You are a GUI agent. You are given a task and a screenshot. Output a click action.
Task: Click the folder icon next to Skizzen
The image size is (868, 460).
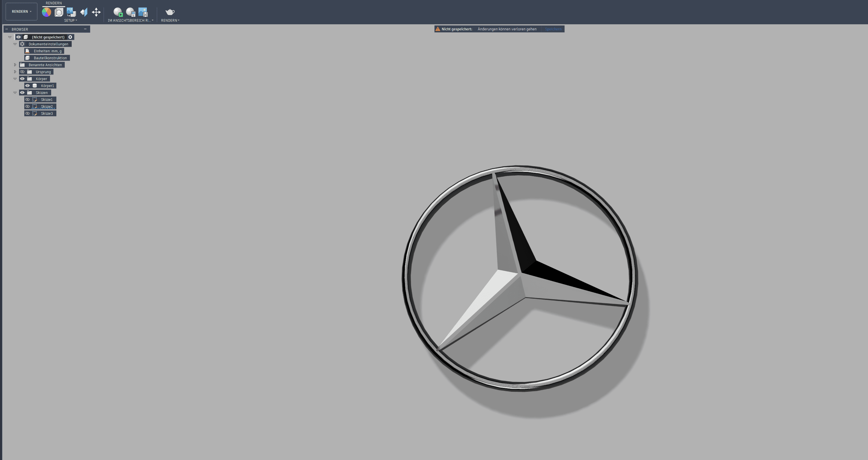pos(30,93)
